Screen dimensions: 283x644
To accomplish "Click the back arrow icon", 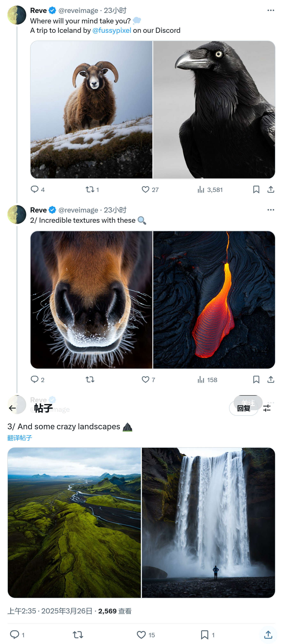I will click(x=12, y=408).
